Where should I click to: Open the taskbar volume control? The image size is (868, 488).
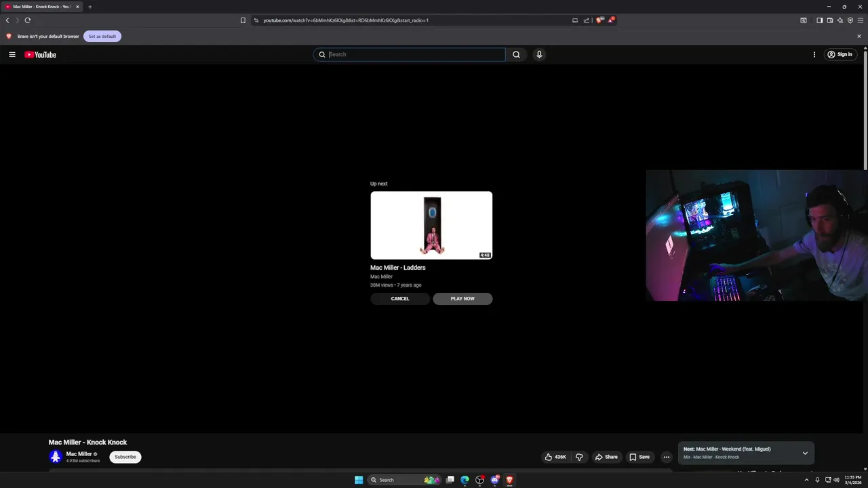(836, 480)
